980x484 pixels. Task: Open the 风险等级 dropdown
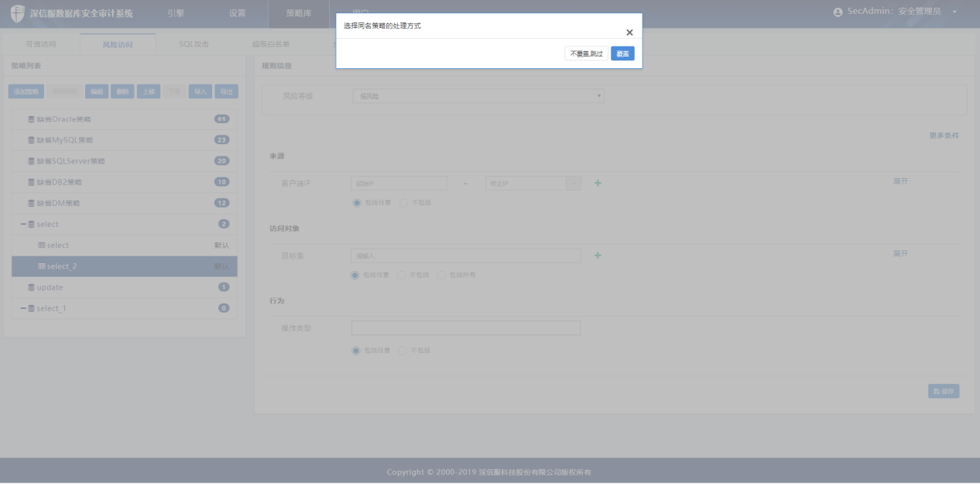478,96
